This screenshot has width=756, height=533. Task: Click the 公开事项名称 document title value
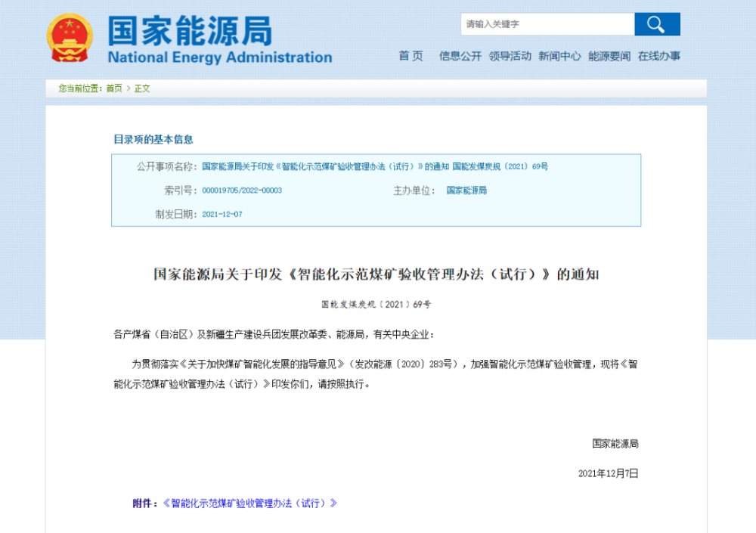tap(374, 166)
